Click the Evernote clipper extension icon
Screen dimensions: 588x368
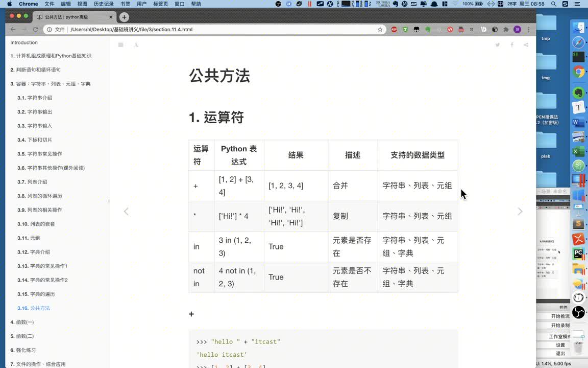coord(428,29)
